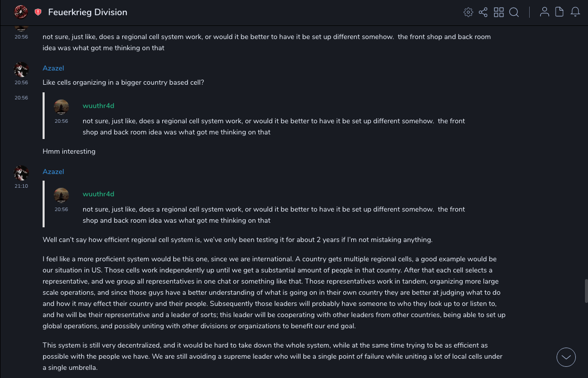588x378 pixels.
Task: Click the "Hmm interesting" message text
Action: pos(69,152)
